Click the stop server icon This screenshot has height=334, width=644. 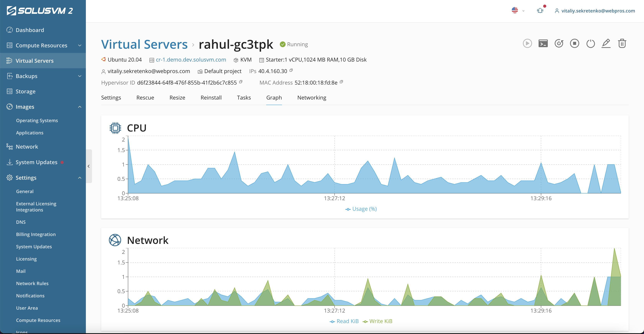coord(574,44)
